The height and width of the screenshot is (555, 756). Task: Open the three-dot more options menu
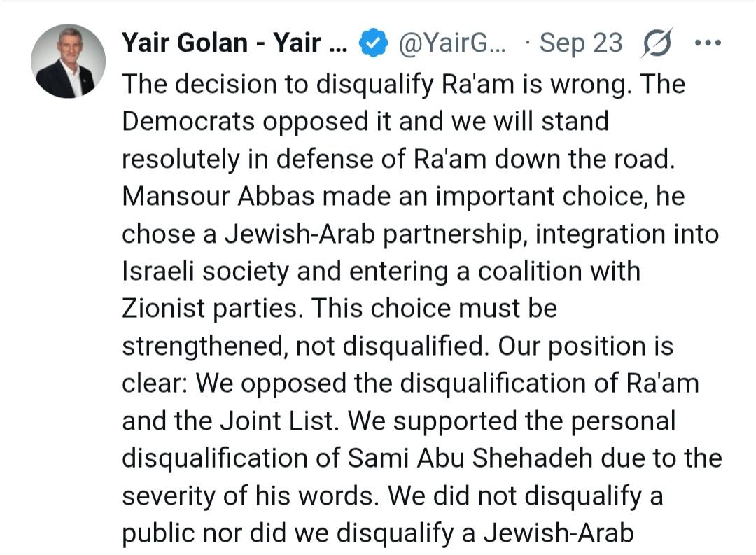[x=708, y=43]
